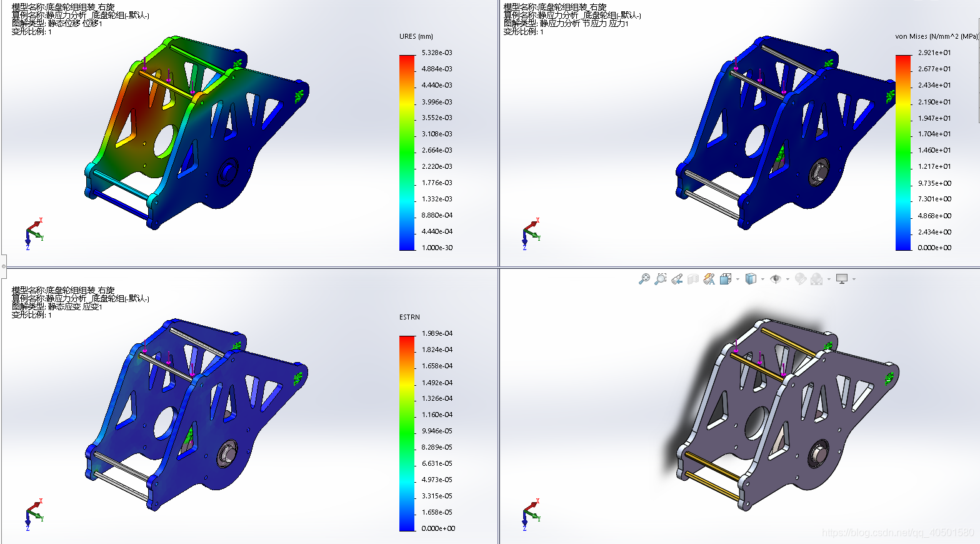The image size is (980, 544).
Task: Open the Display Style dropdown arrow
Action: 762,279
